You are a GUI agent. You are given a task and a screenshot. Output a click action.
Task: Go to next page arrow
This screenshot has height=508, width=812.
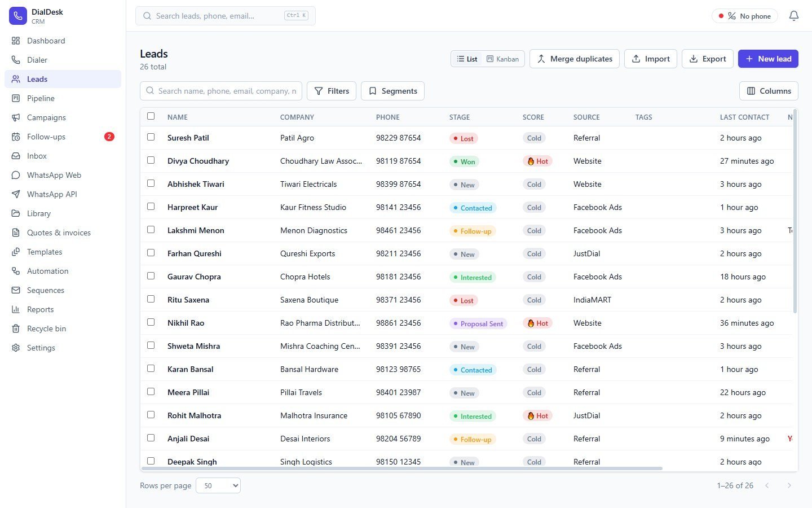click(789, 485)
